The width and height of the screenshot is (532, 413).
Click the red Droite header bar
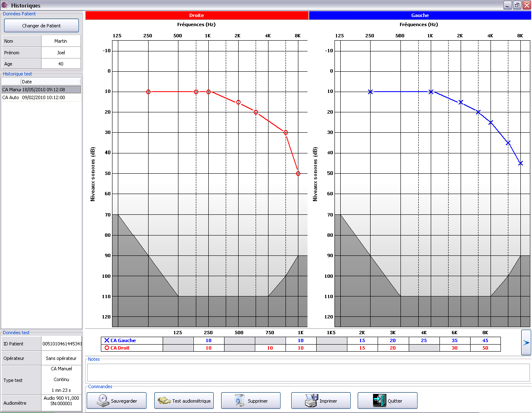(x=197, y=15)
